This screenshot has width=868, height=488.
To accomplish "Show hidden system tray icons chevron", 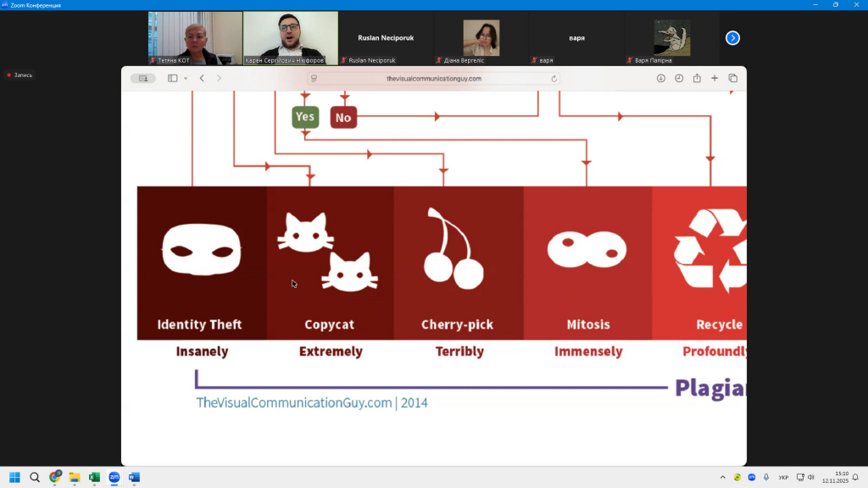I will coord(723,477).
